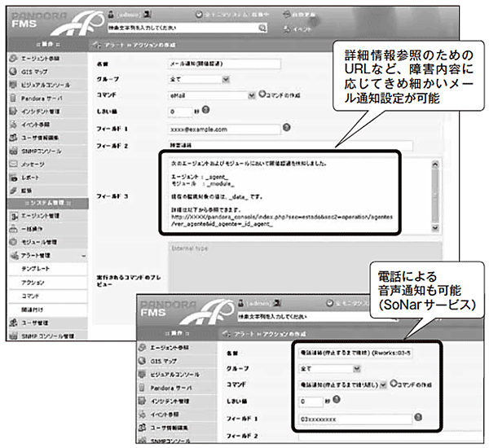Open ユーザ情報編集 in front window sidebar
Viewport: 489px width, 448px height.
click(169, 428)
